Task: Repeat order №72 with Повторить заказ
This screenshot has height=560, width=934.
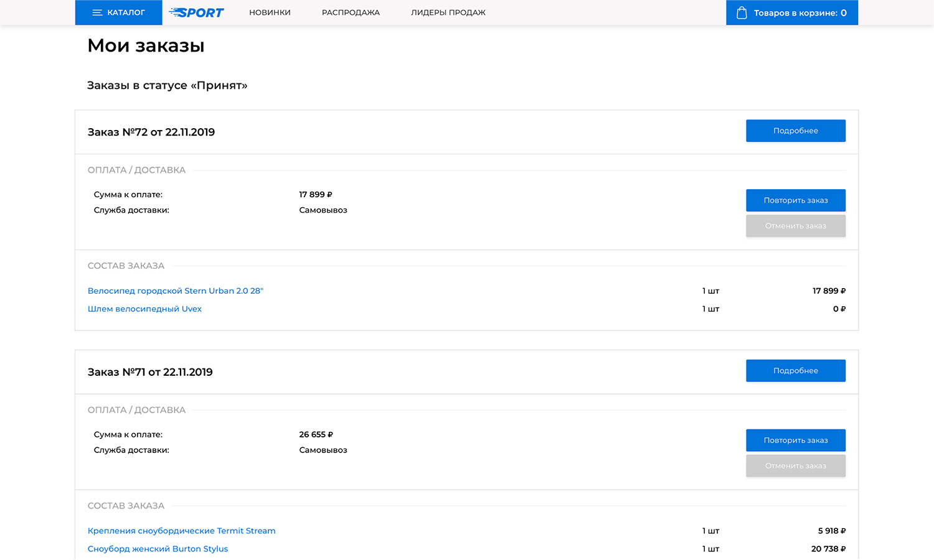Action: tap(795, 200)
